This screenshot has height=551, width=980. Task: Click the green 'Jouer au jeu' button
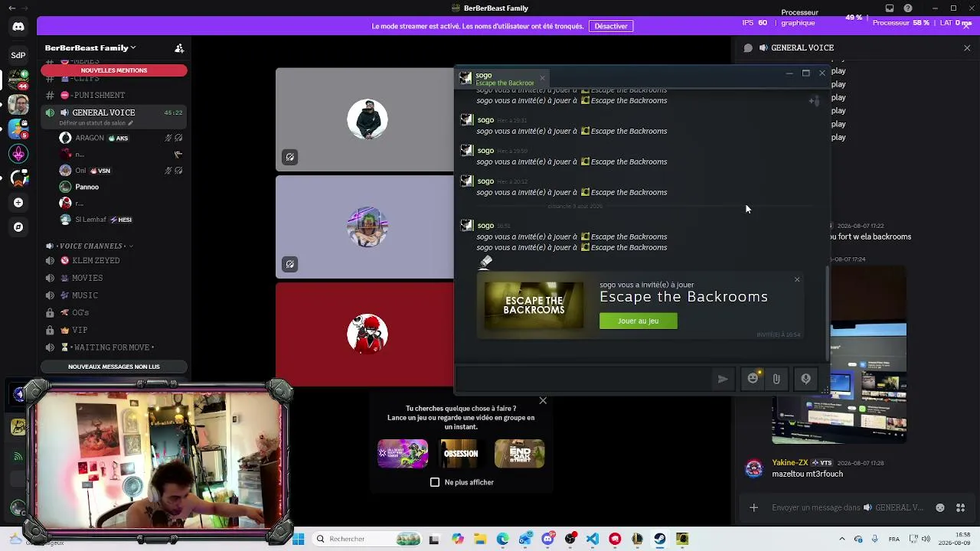(639, 321)
